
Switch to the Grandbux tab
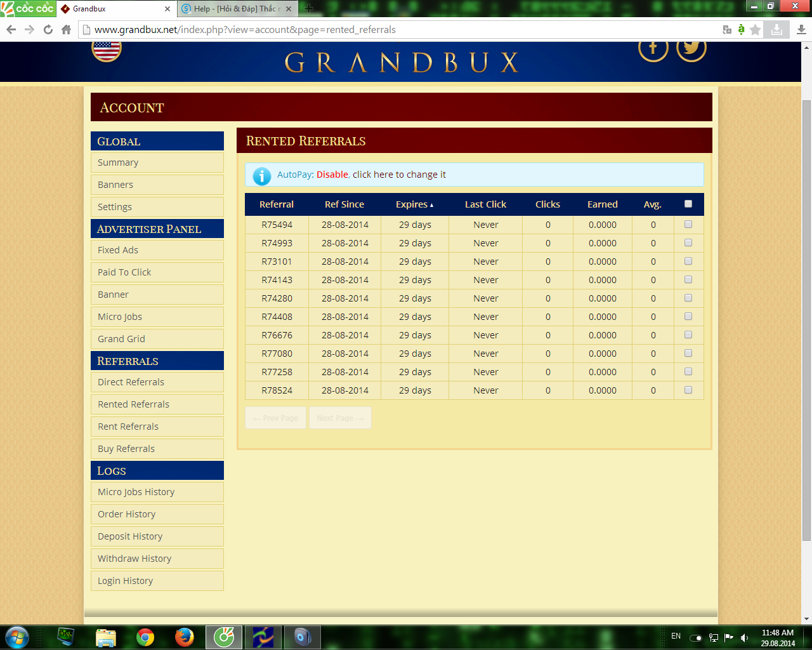click(x=115, y=9)
